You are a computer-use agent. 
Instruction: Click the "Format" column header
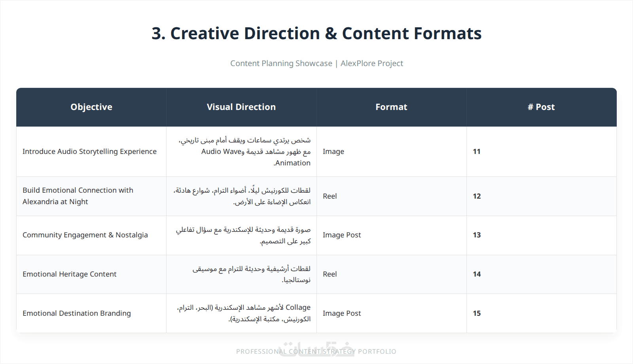(x=391, y=107)
